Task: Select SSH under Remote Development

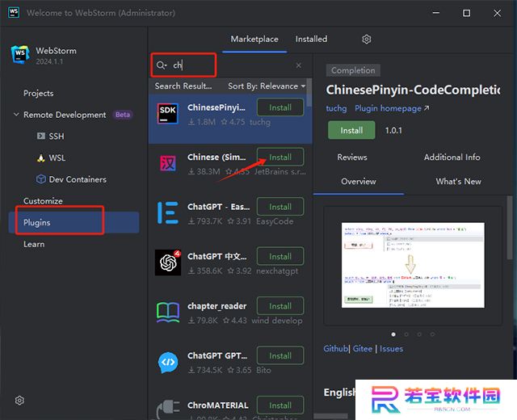Action: 57,136
